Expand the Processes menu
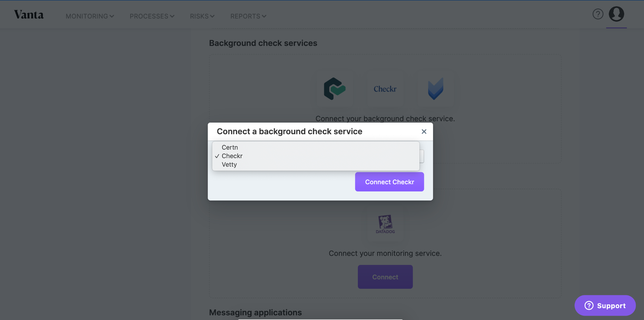The height and width of the screenshot is (320, 644). pos(152,16)
